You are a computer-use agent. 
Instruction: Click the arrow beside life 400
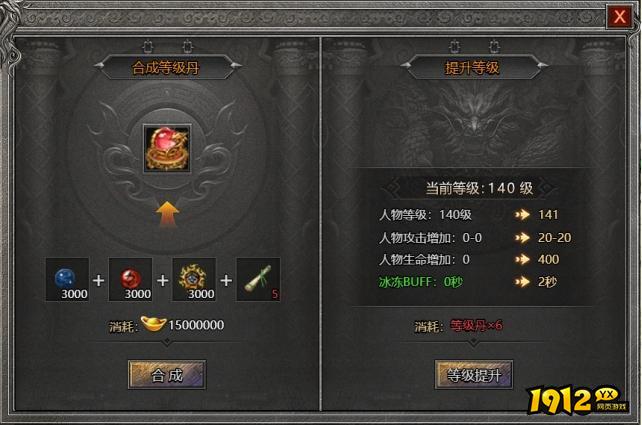click(x=522, y=259)
